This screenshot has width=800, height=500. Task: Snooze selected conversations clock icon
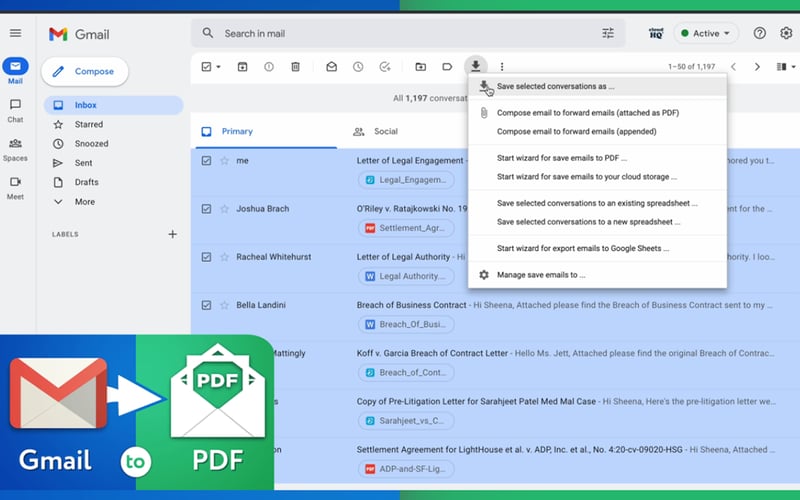click(x=358, y=67)
